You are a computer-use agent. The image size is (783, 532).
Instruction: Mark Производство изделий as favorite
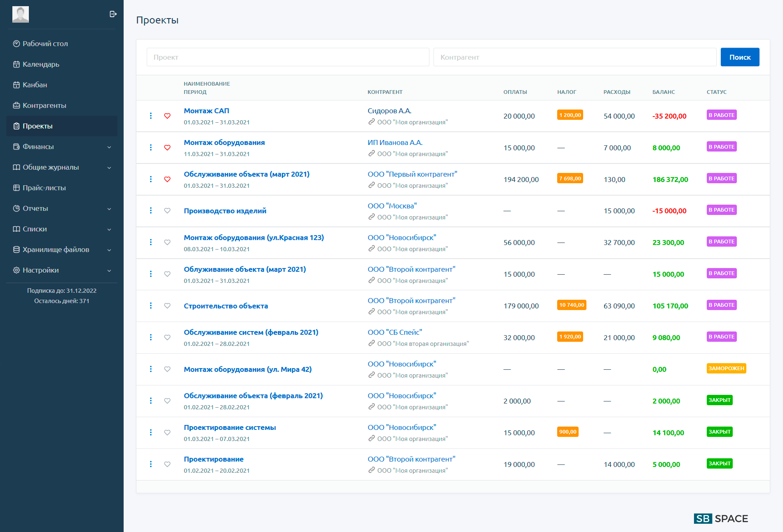[167, 210]
